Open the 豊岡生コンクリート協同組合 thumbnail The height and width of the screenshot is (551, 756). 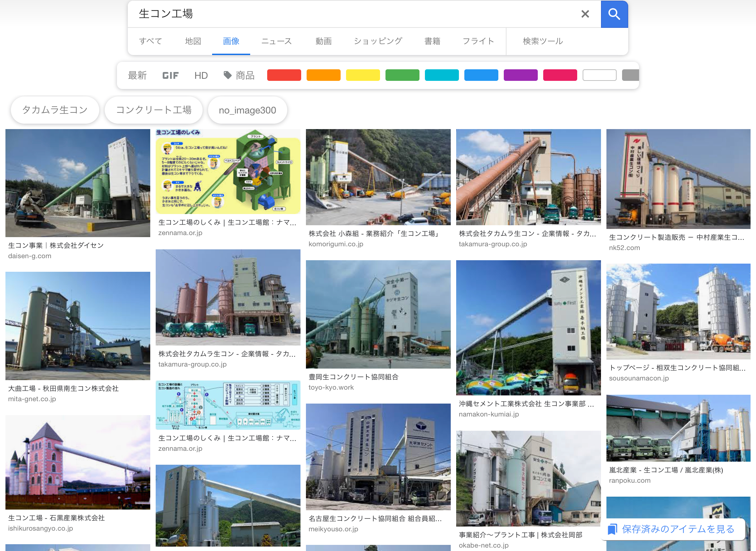[x=378, y=315]
